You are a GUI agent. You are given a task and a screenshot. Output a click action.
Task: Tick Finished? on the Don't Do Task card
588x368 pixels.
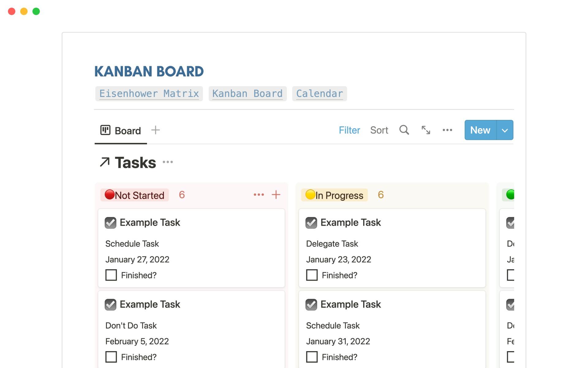pos(111,357)
